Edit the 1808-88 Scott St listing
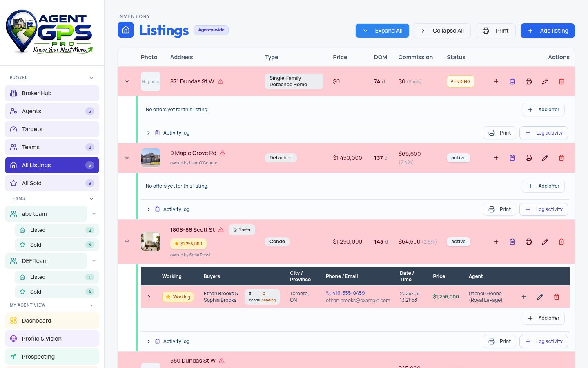This screenshot has width=588, height=368. coord(545,242)
